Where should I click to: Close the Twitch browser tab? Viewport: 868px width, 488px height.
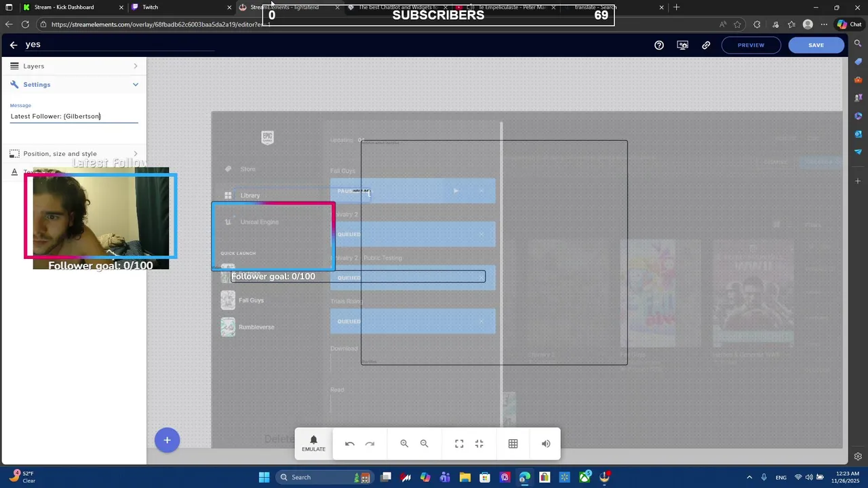pos(229,7)
